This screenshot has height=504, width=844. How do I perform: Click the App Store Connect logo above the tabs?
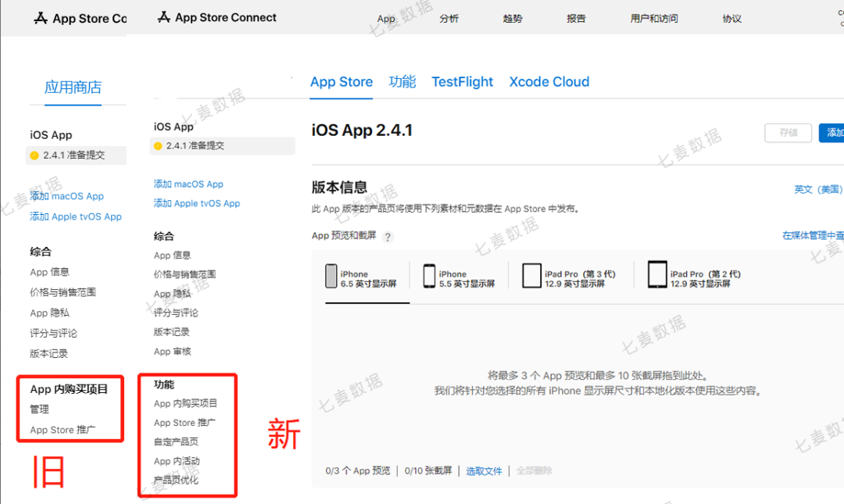coord(217,17)
